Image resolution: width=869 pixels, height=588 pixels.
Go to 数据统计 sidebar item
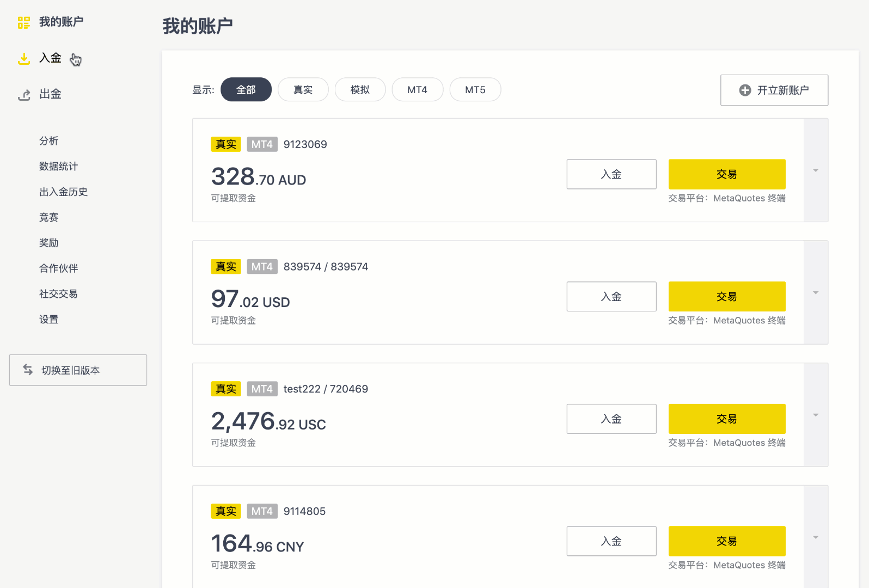58,166
